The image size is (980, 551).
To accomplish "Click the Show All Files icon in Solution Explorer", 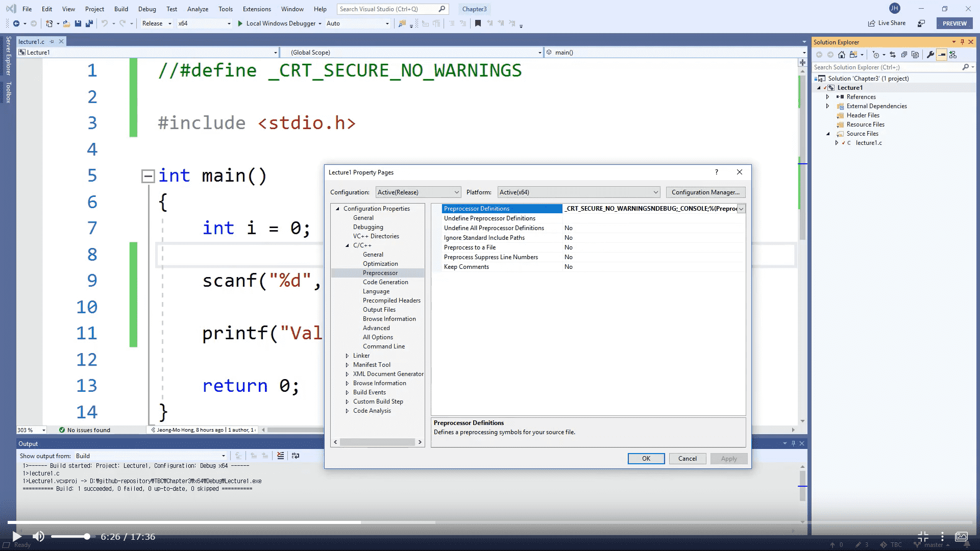I will (915, 55).
